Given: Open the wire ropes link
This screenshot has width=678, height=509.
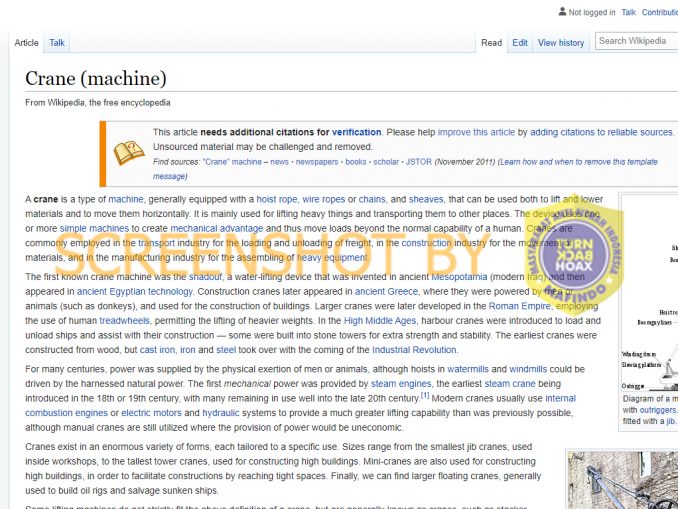Looking at the screenshot, I should (x=323, y=199).
